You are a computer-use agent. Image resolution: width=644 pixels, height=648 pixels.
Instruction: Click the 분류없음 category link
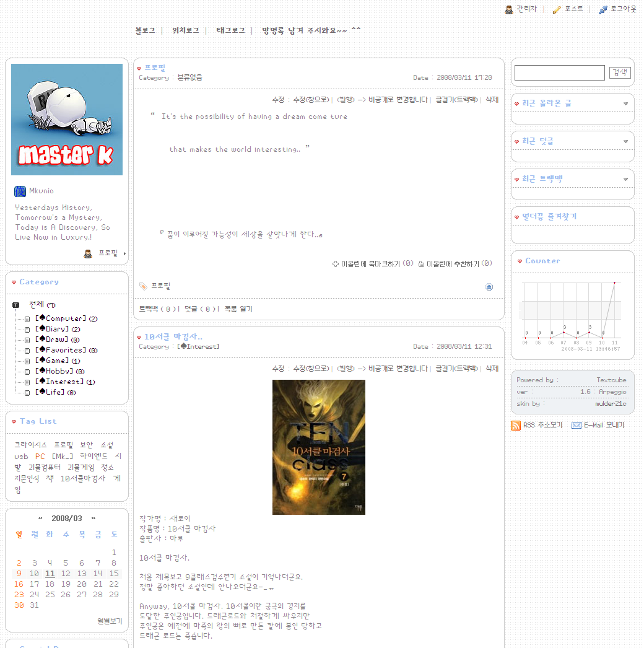pyautogui.click(x=190, y=77)
